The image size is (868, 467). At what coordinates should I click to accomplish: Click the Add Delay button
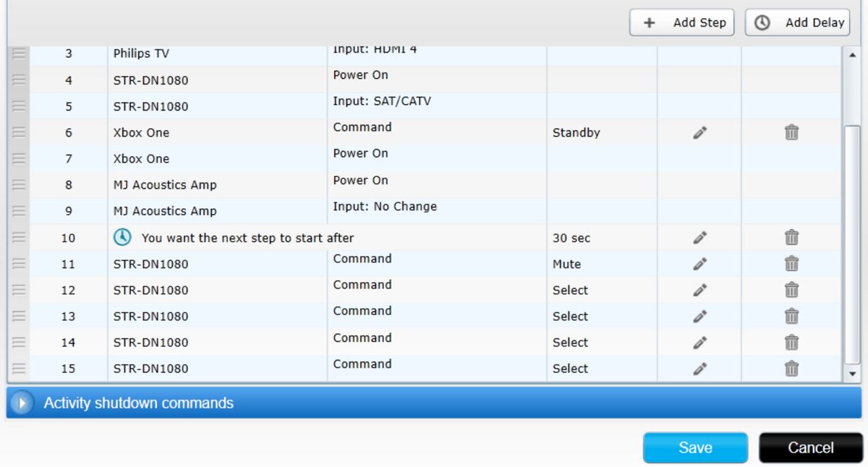tap(798, 22)
